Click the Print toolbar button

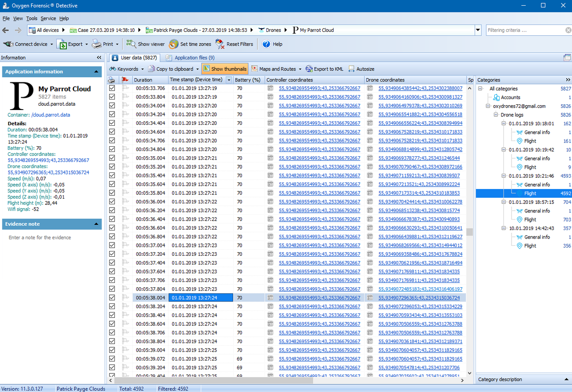point(105,44)
